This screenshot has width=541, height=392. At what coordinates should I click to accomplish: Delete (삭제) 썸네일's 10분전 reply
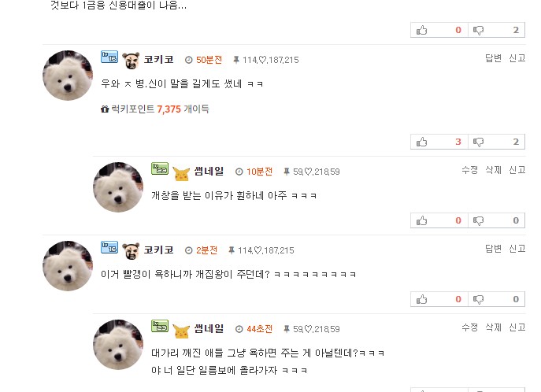[x=493, y=169]
